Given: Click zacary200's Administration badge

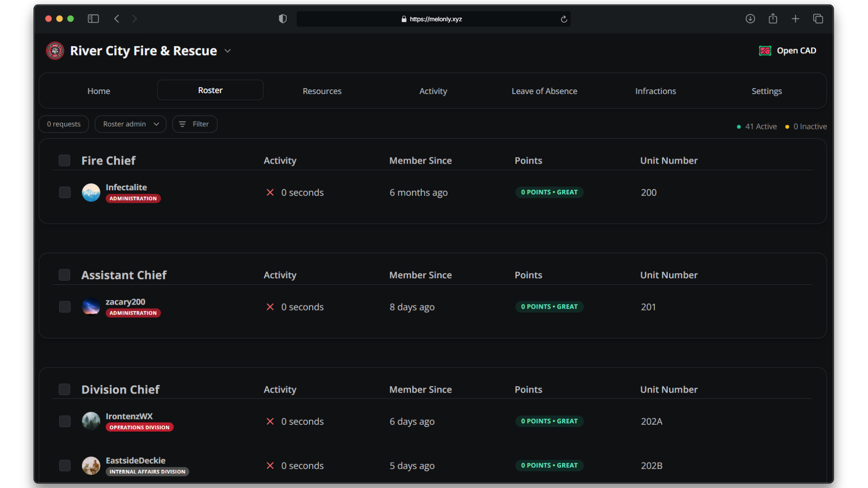Looking at the screenshot, I should 133,313.
